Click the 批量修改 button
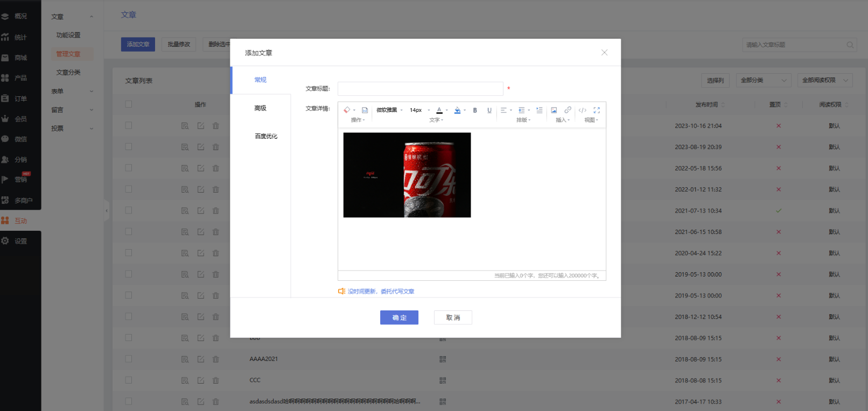Viewport: 868px width, 411px height. coord(179,44)
